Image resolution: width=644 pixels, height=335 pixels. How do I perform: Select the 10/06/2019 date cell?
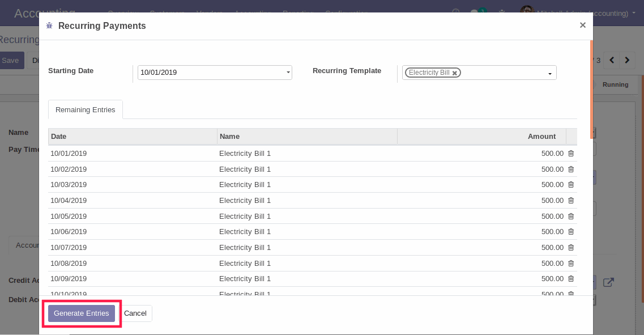69,232
